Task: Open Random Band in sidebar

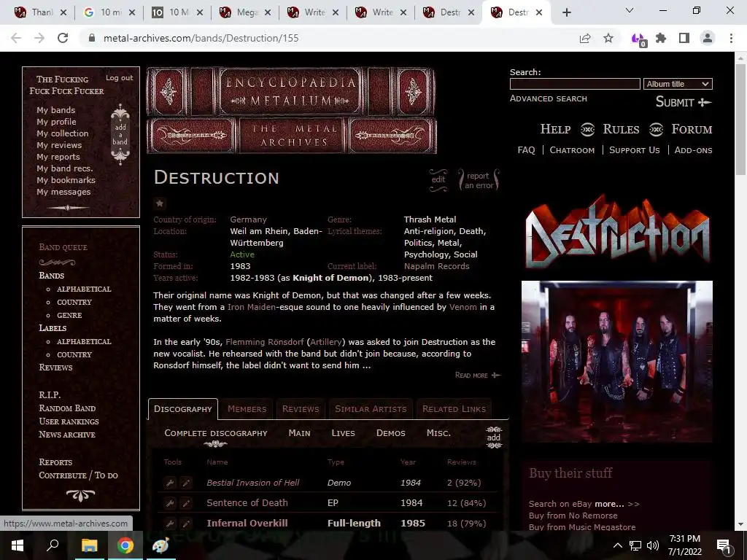Action: [67, 408]
